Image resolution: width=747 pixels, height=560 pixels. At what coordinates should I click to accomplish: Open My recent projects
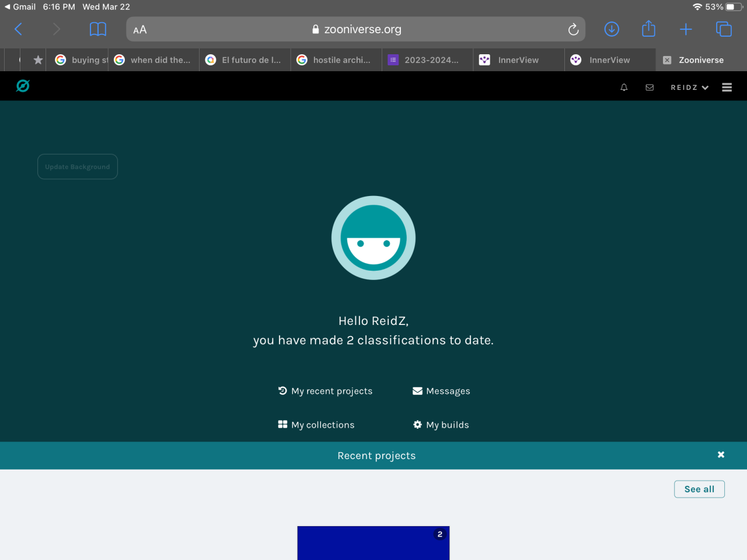point(325,391)
